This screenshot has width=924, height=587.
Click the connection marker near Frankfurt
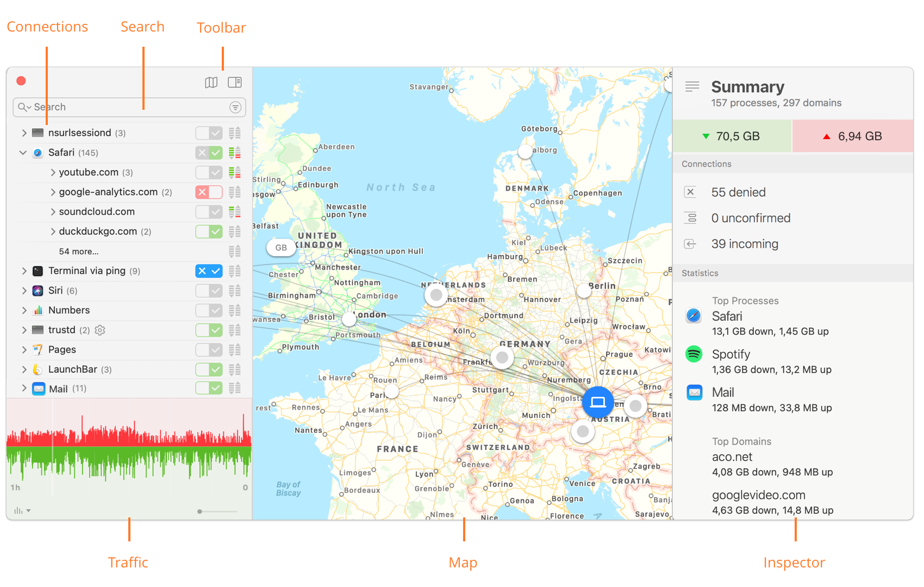click(x=502, y=358)
